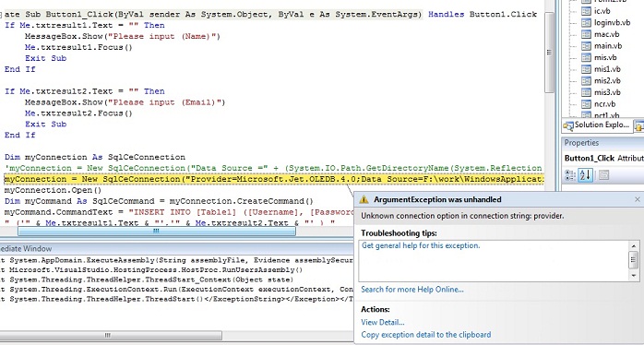Screen dimensions: 644x345
Task: Switch to the tab beside Solution Explorer
Action: pos(639,125)
